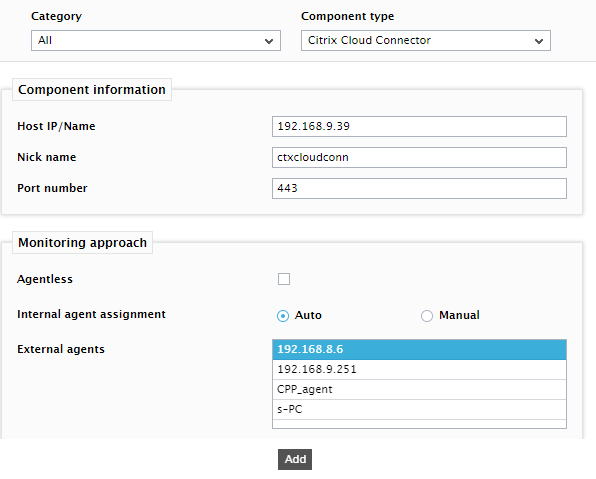The width and height of the screenshot is (596, 479).
Task: Select Manual internal agent assignment
Action: click(427, 316)
